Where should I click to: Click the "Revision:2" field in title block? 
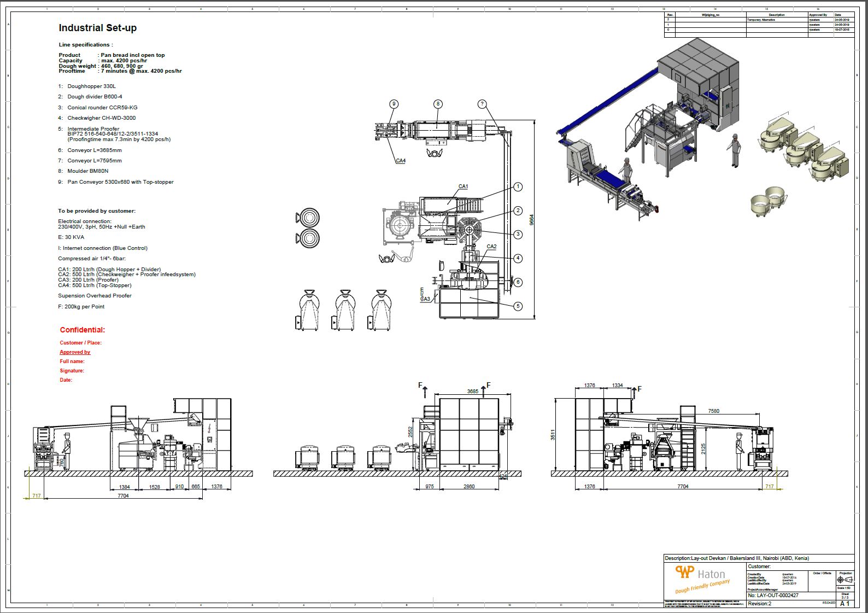click(x=760, y=604)
